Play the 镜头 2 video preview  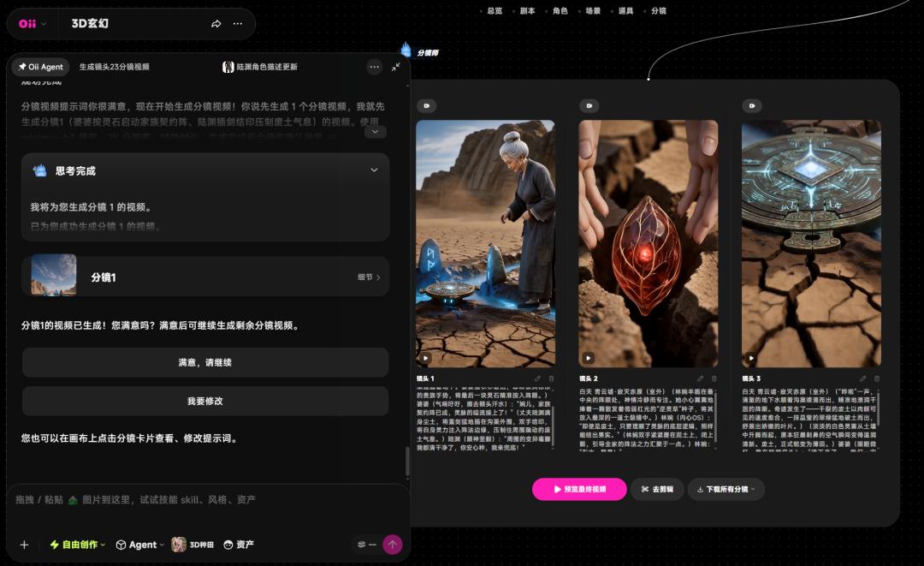click(x=588, y=358)
